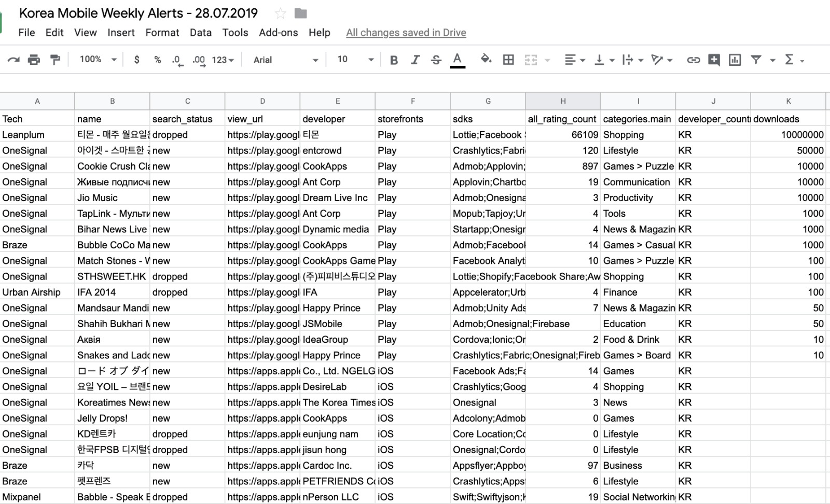Toggle italic text formatting
Screen dimensions: 830x504
coord(415,60)
